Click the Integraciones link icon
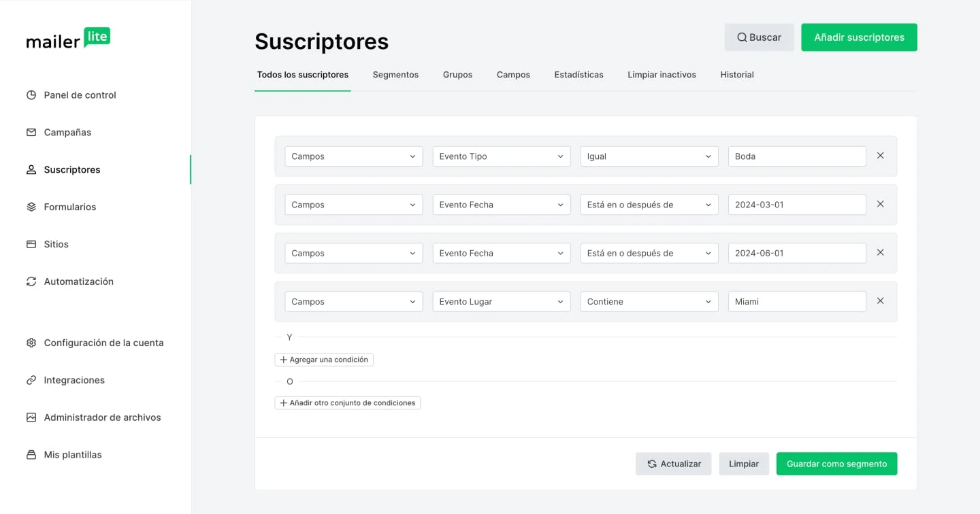Viewport: 980px width, 514px height. pyautogui.click(x=31, y=380)
